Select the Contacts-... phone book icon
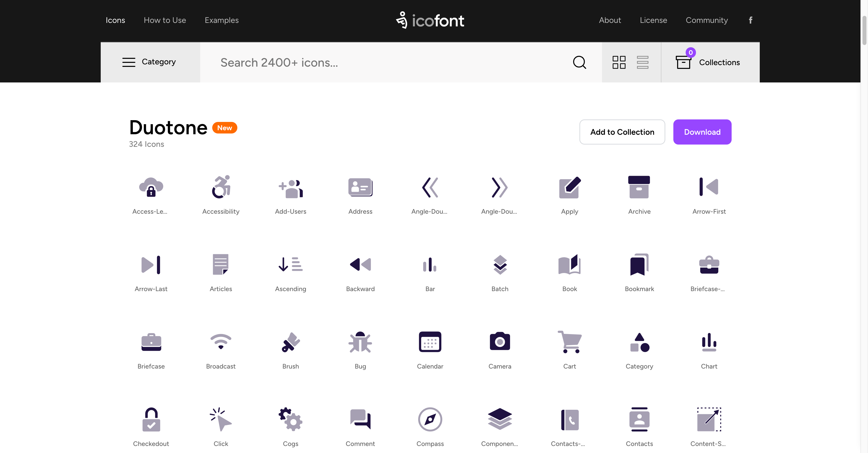Viewport: 868px width, 453px height. 569,420
